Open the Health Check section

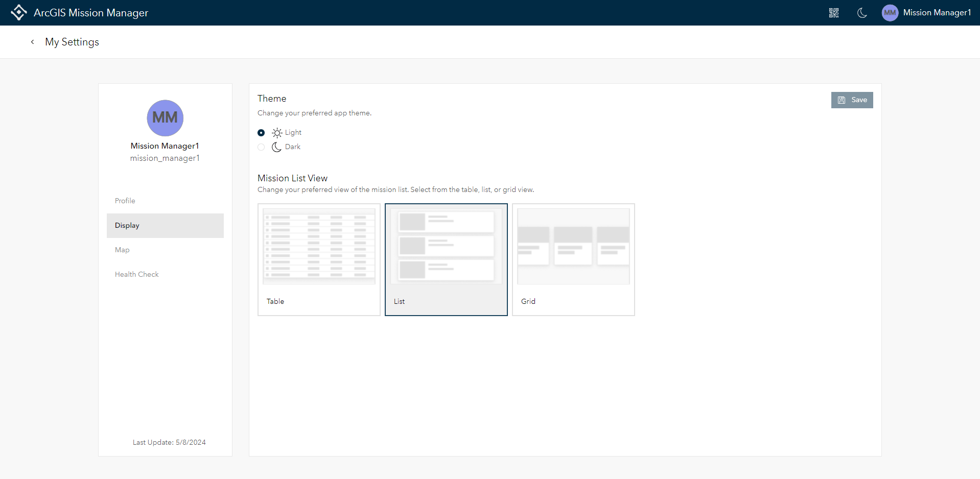click(x=136, y=274)
